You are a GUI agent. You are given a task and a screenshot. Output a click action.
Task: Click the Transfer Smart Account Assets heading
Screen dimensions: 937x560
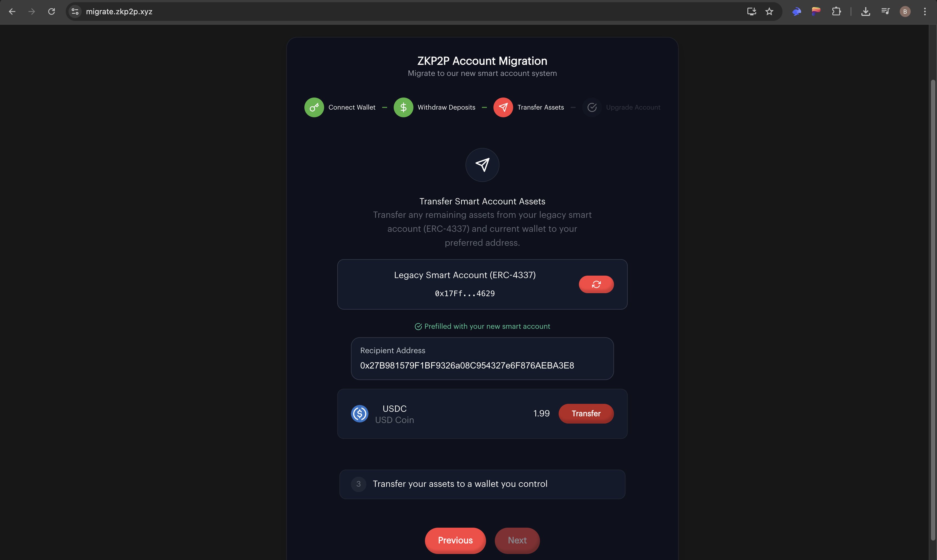tap(482, 202)
